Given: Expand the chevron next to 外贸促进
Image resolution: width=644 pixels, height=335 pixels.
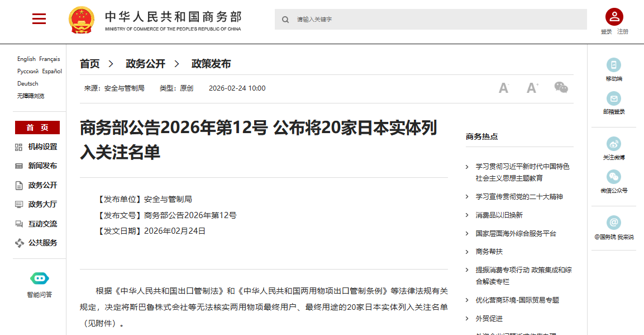Looking at the screenshot, I should coord(467,318).
